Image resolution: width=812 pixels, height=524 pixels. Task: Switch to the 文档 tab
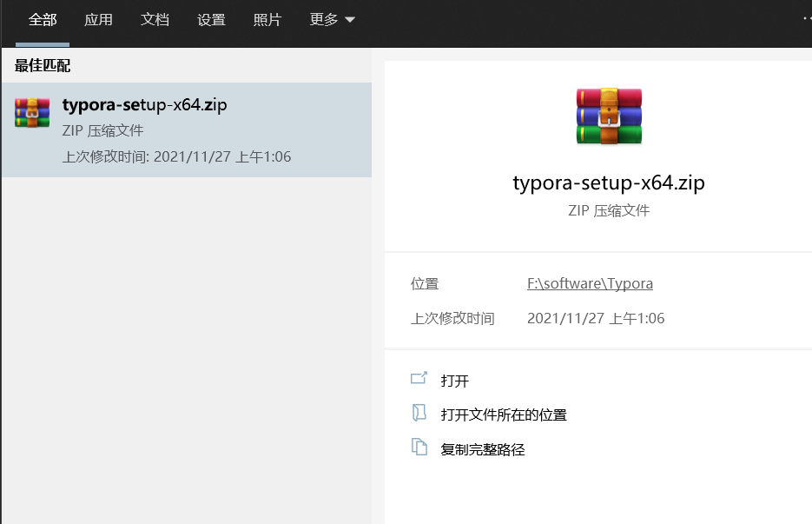click(x=155, y=20)
